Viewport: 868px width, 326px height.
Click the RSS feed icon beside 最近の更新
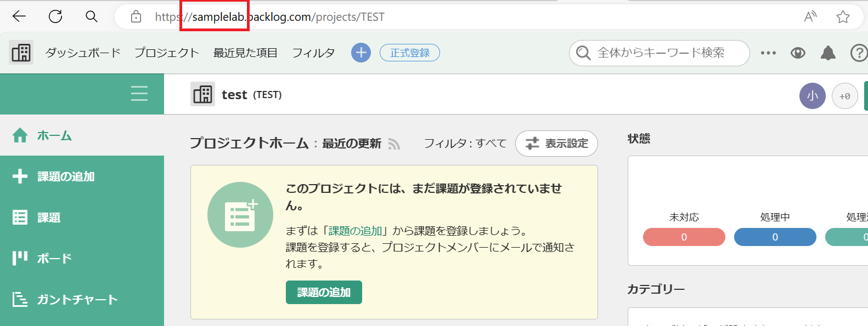point(394,144)
